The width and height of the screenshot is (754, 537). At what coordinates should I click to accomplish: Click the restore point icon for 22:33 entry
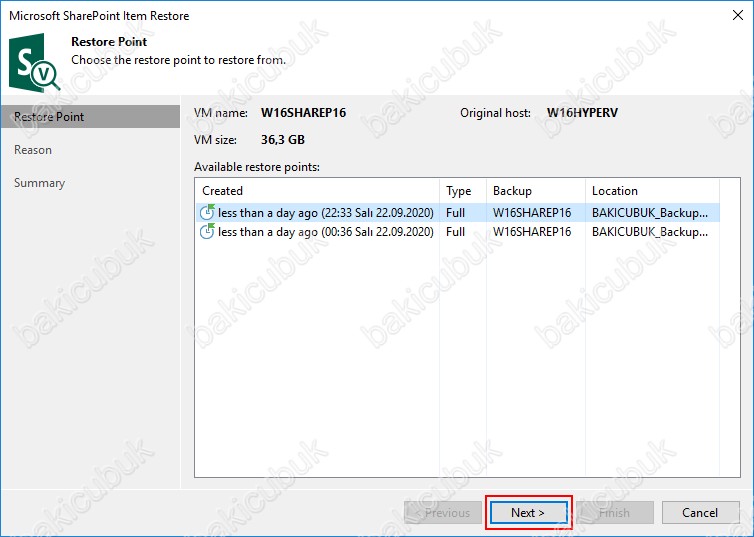point(207,212)
